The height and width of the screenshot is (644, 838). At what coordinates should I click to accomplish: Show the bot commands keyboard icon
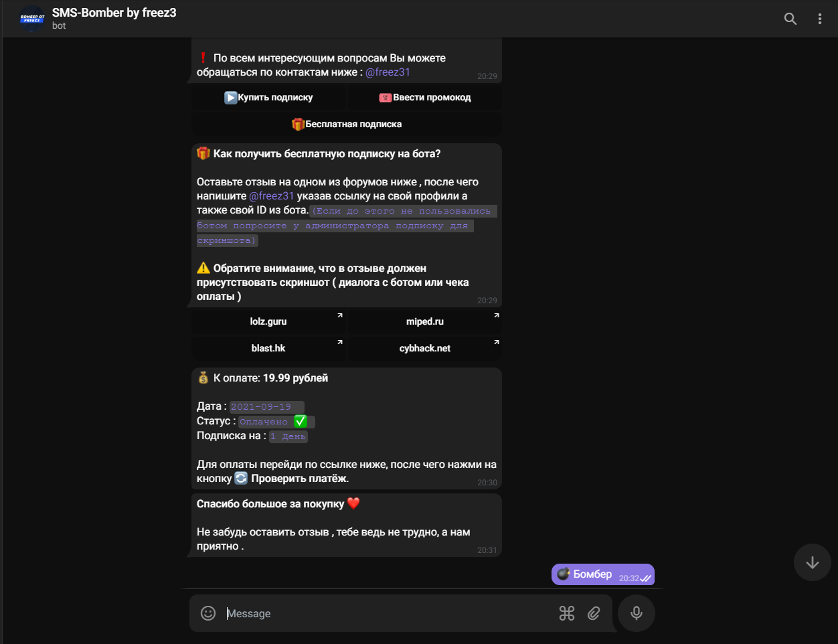[567, 613]
